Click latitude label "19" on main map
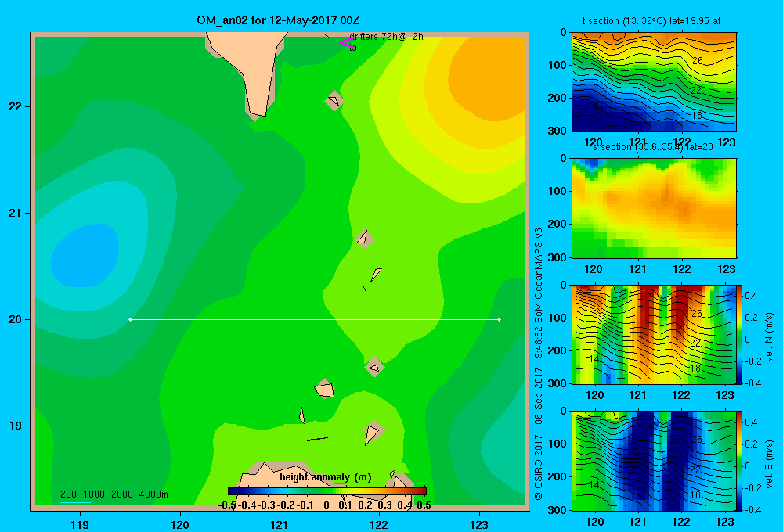 click(x=16, y=426)
